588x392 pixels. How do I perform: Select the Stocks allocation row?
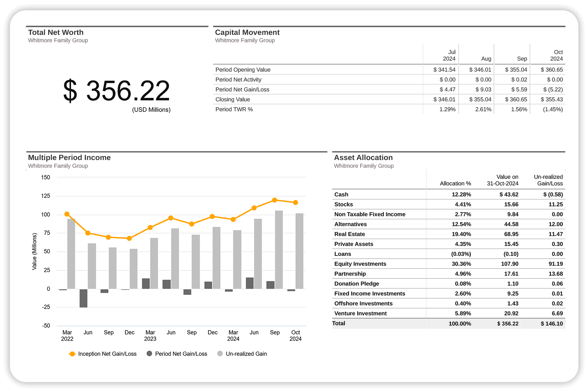pyautogui.click(x=449, y=204)
